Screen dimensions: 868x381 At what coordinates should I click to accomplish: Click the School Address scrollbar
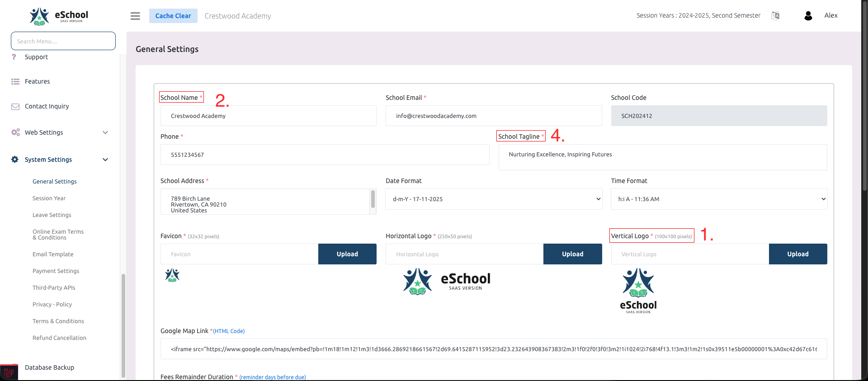(x=373, y=199)
